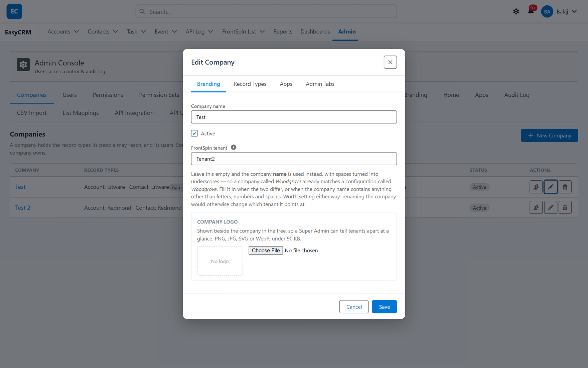Viewport: 588px width, 368px height.
Task: Open the Test company link
Action: tap(20, 187)
